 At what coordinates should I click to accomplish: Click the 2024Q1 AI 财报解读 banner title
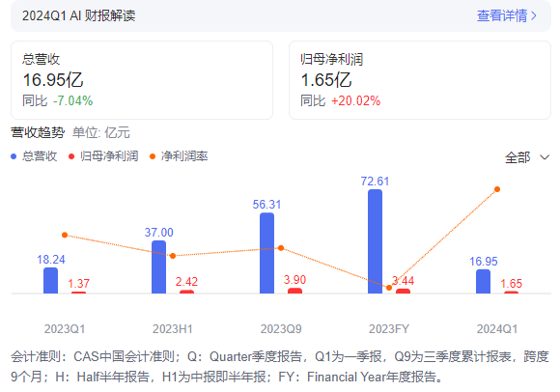(x=79, y=16)
